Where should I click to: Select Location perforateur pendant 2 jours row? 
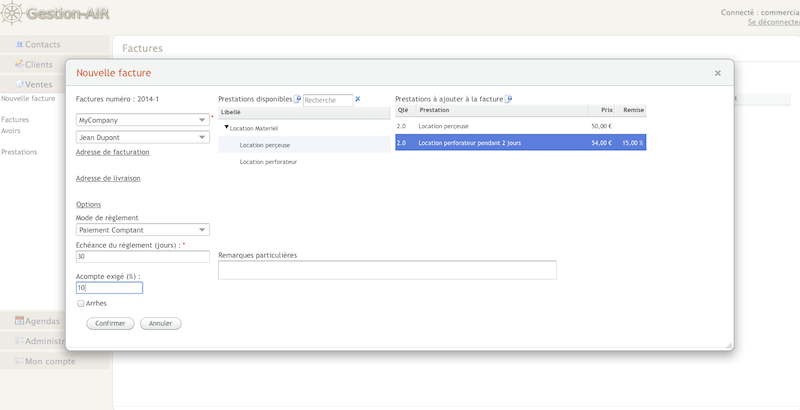(x=520, y=143)
